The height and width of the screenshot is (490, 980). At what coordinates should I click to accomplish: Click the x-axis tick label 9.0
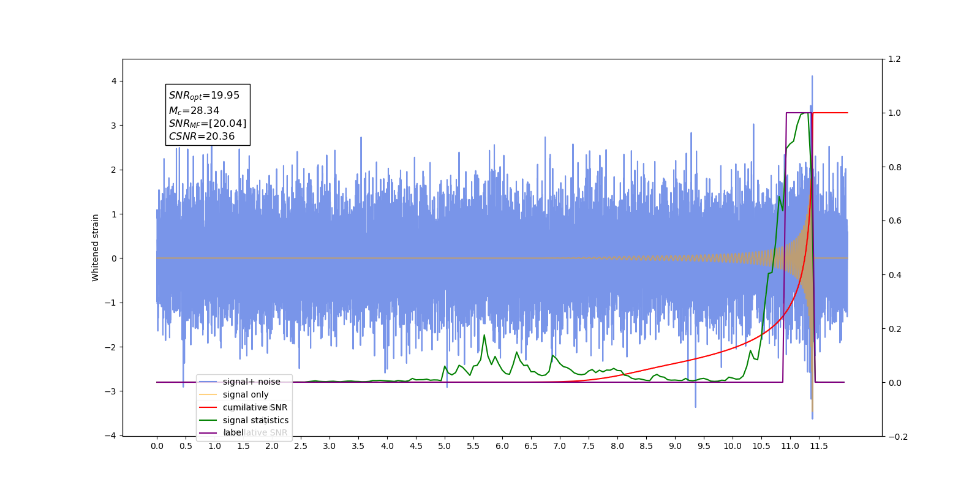pos(675,446)
